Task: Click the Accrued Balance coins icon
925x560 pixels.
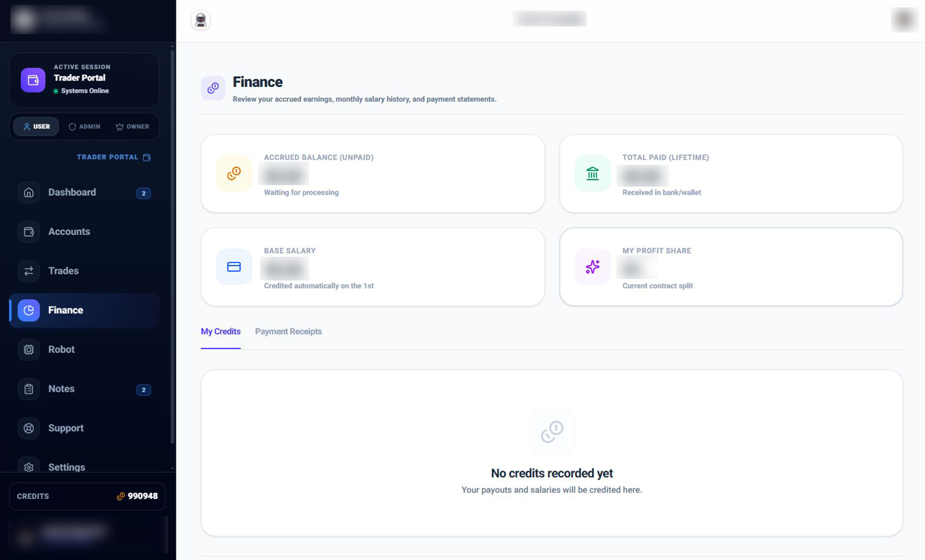Action: click(234, 173)
